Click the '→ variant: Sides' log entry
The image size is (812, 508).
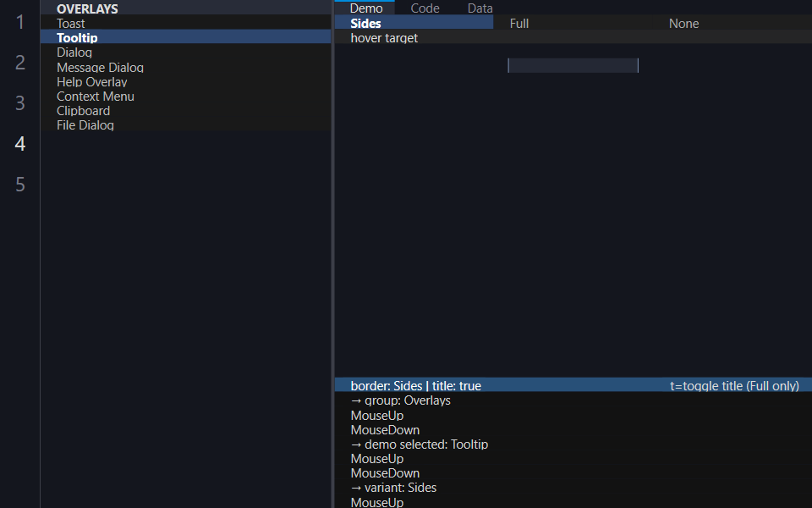tap(393, 488)
